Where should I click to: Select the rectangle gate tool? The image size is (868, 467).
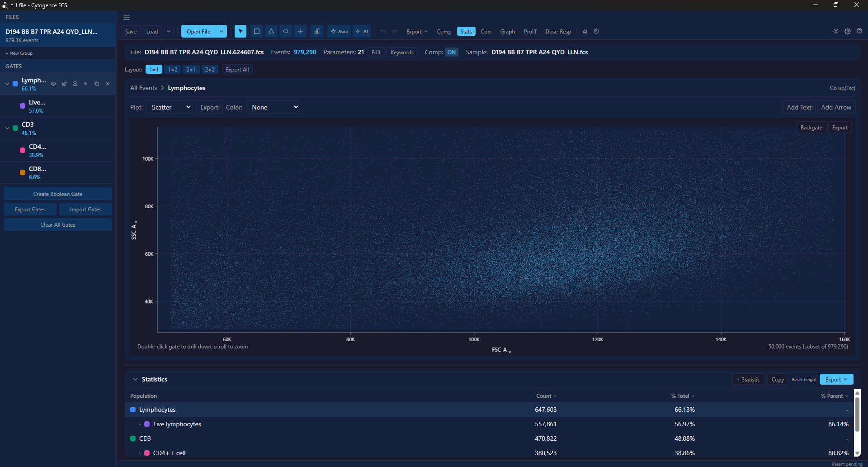(x=257, y=31)
